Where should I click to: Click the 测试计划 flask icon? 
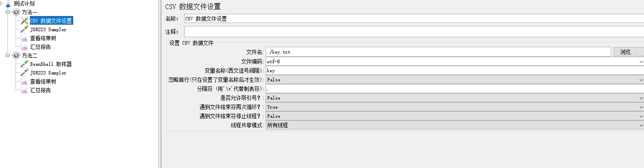tap(8, 3)
